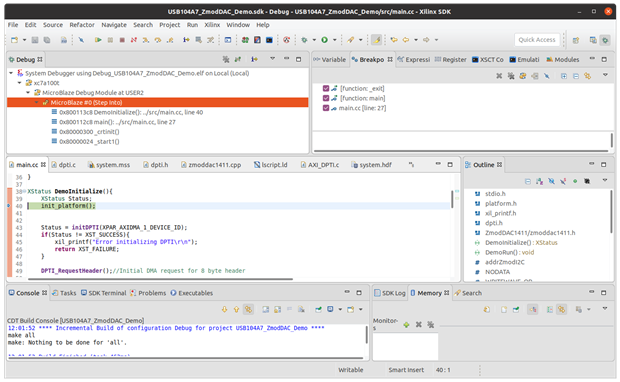Click the Debug bug-icon launch button
620x382 pixels.
coord(304,40)
